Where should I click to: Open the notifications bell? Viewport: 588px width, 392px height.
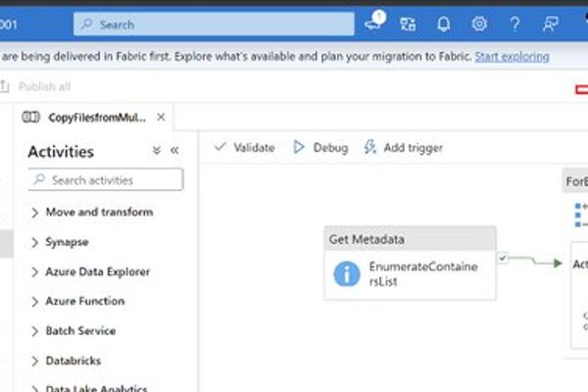[443, 24]
